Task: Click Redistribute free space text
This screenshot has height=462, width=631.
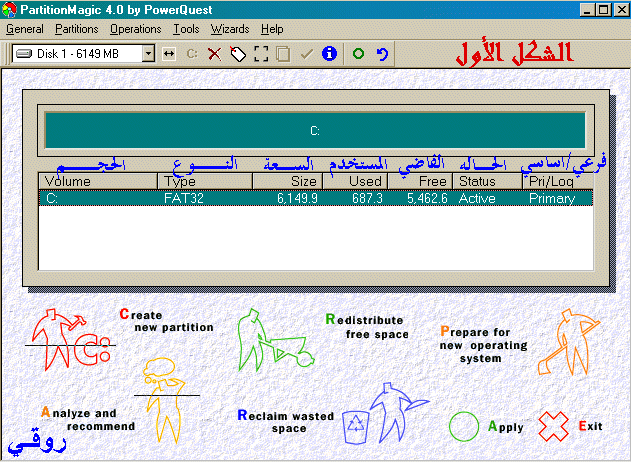Action: click(367, 326)
